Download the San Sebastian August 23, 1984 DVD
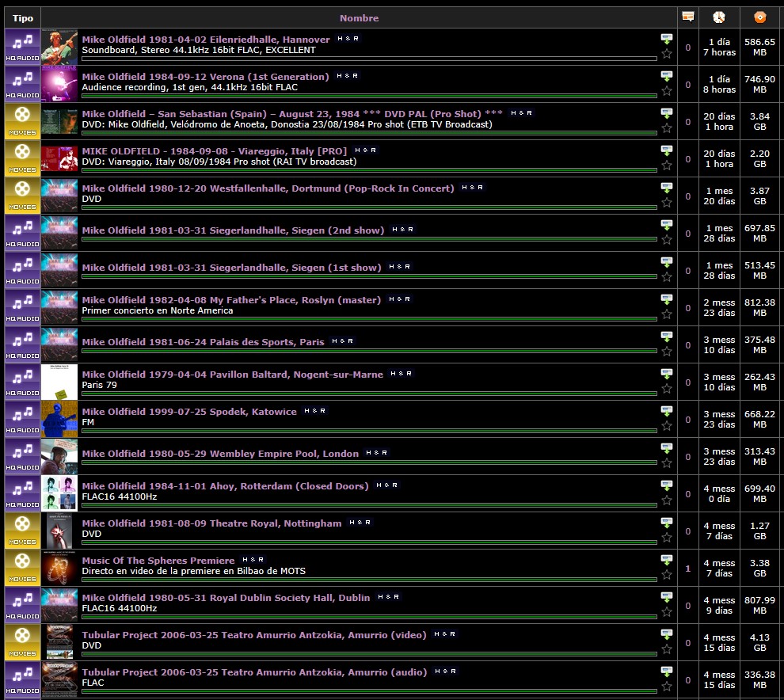 (x=667, y=113)
